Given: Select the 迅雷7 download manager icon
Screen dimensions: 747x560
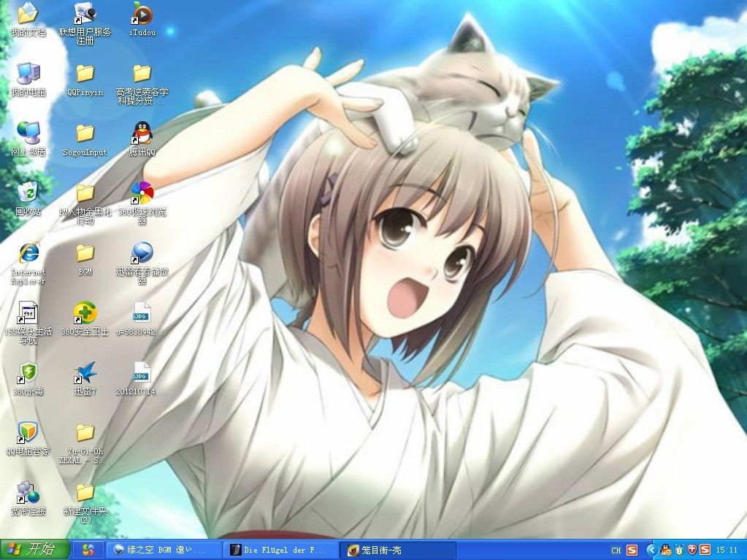Looking at the screenshot, I should coord(85,379).
